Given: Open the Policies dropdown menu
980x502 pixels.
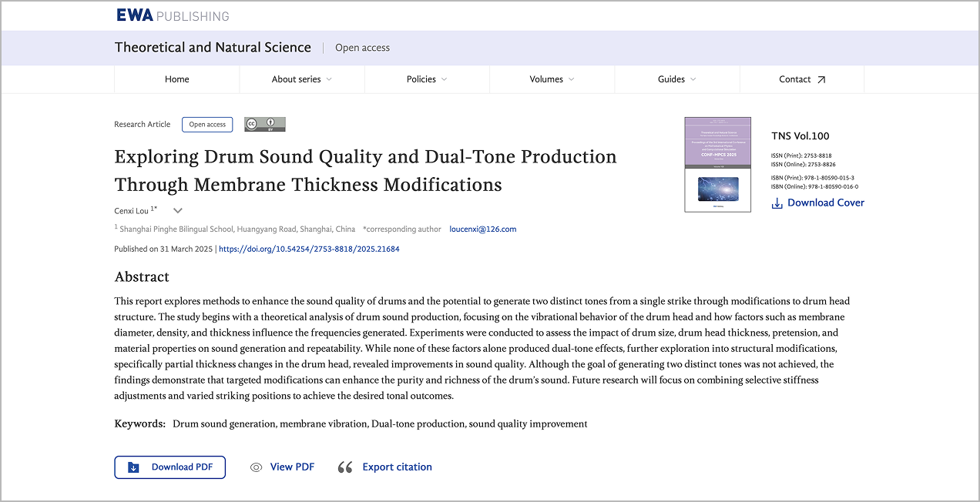Looking at the screenshot, I should pos(427,79).
